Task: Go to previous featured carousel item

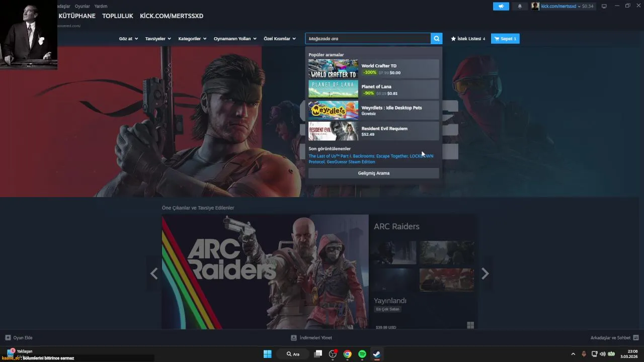Action: tap(154, 274)
